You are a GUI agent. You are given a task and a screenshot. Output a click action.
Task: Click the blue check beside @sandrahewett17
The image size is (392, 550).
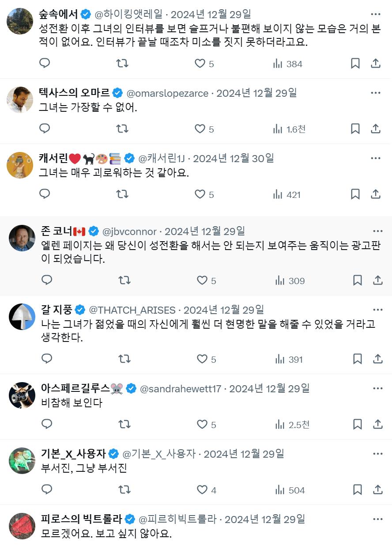(130, 388)
